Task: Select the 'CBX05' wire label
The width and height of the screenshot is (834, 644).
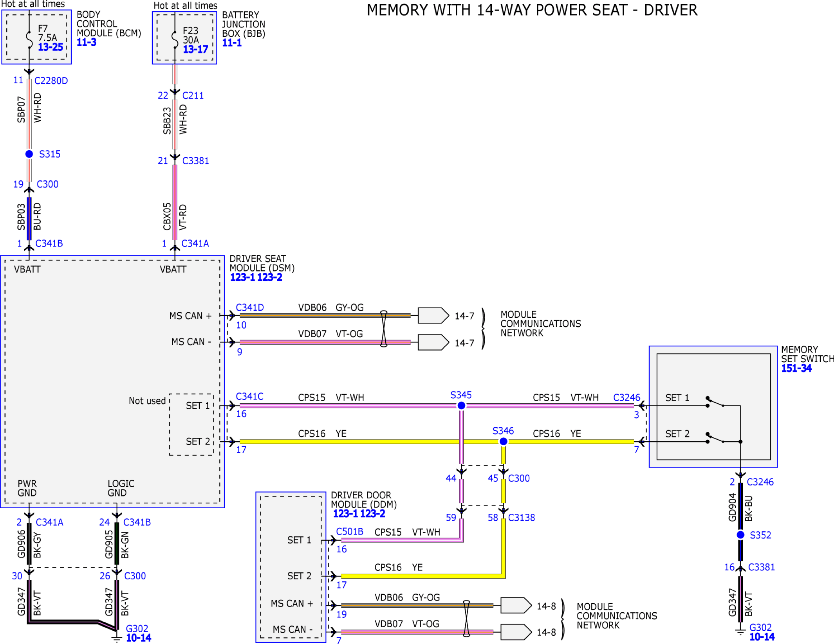Action: 167,216
